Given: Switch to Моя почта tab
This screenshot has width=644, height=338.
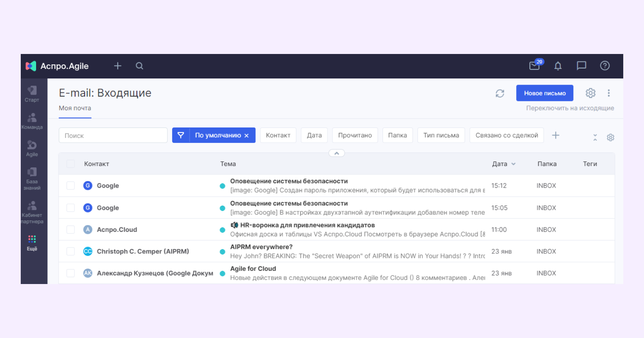Looking at the screenshot, I should coord(75,108).
